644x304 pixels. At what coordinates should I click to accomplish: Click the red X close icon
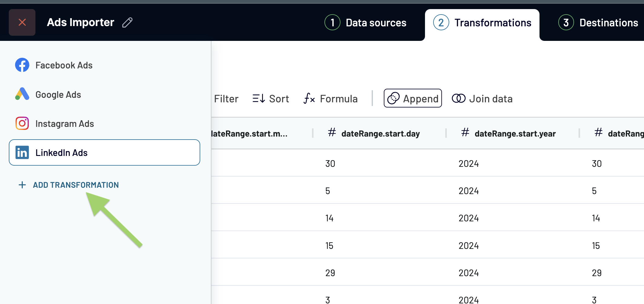[22, 22]
